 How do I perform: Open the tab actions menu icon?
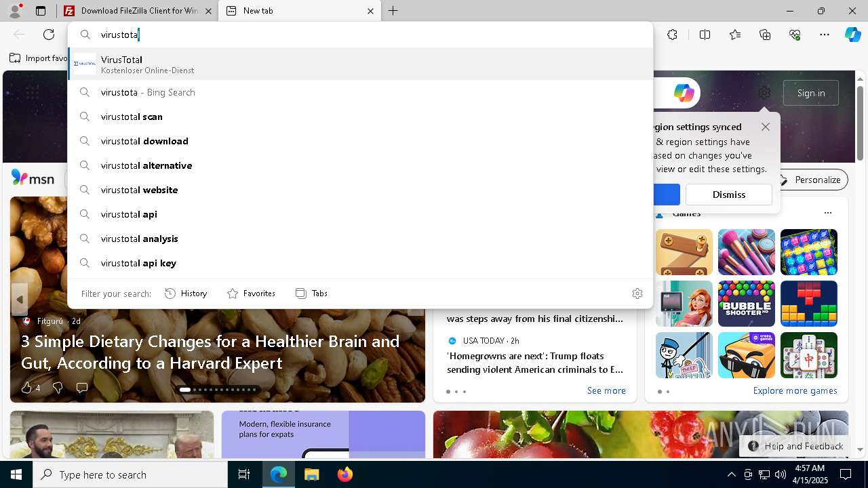click(41, 11)
